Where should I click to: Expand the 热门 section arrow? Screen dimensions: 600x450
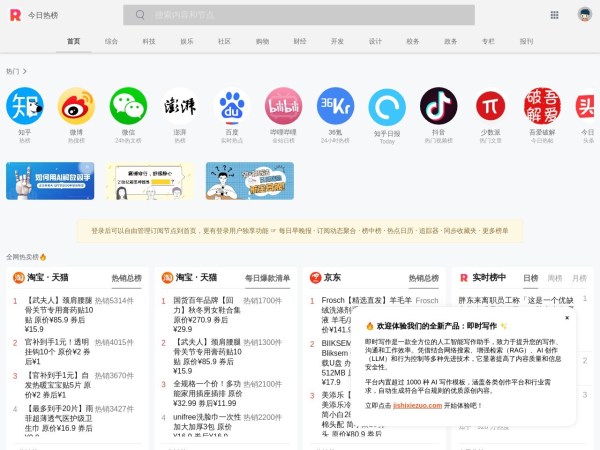(x=25, y=72)
